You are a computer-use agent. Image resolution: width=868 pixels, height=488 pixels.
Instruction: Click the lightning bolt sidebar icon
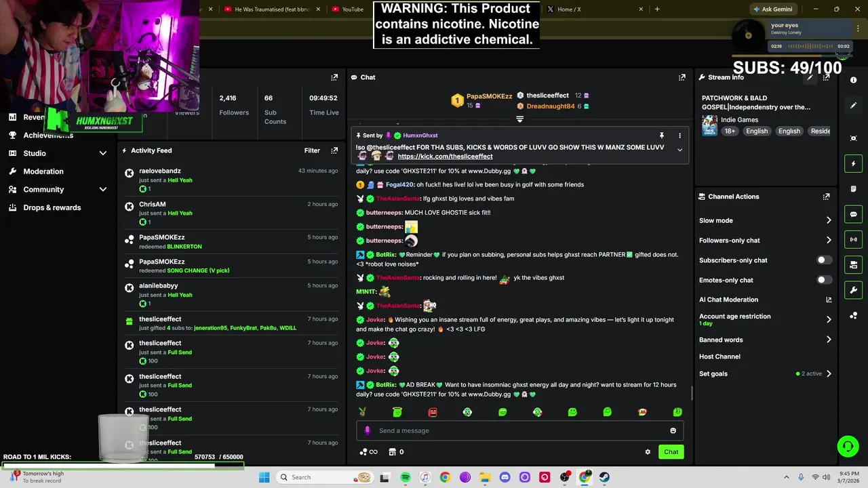(853, 163)
